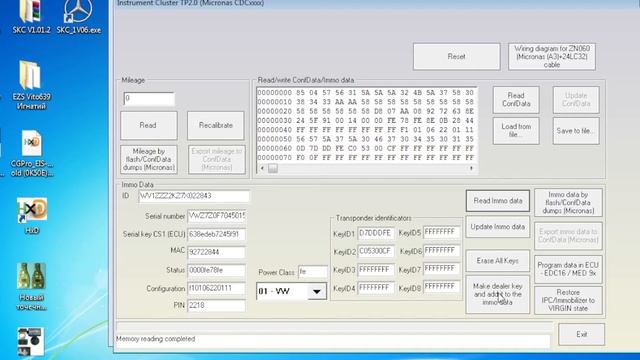Viewport: 640px width, 360px height.
Task: Click hex dump scrollbar right arrow
Action: coord(471,168)
